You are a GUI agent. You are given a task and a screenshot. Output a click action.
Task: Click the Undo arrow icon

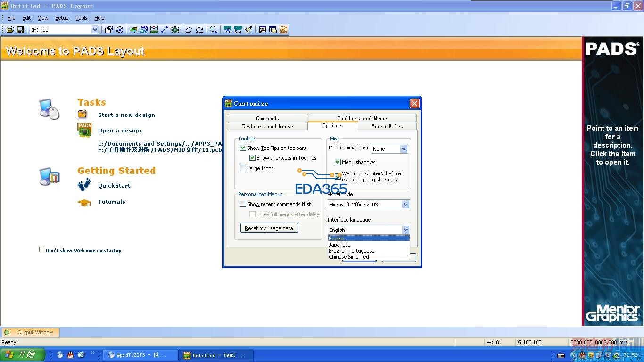tap(189, 30)
